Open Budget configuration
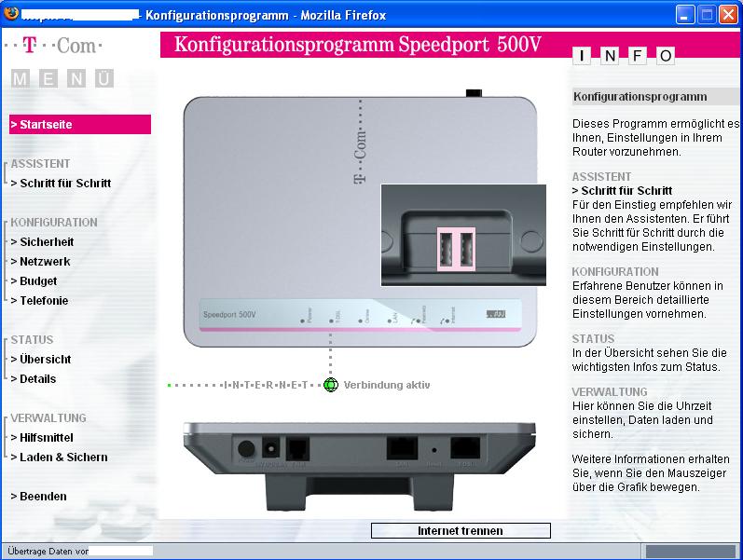Image resolution: width=743 pixels, height=560 pixels. coord(34,281)
